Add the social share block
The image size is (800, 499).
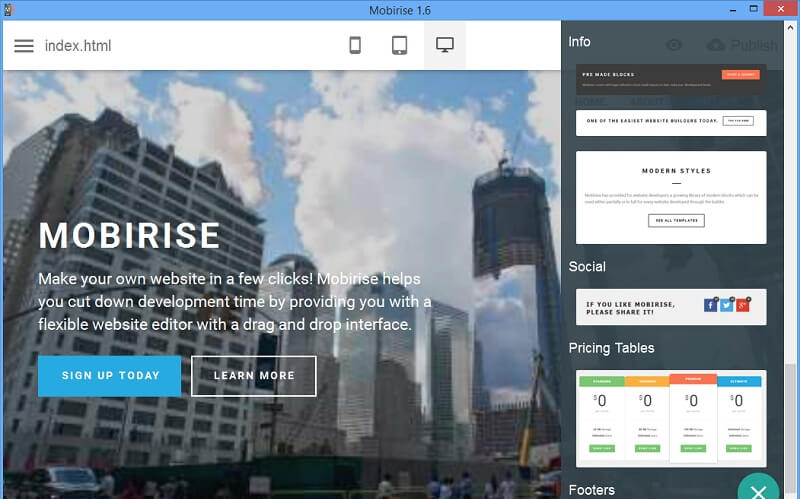pyautogui.click(x=671, y=307)
